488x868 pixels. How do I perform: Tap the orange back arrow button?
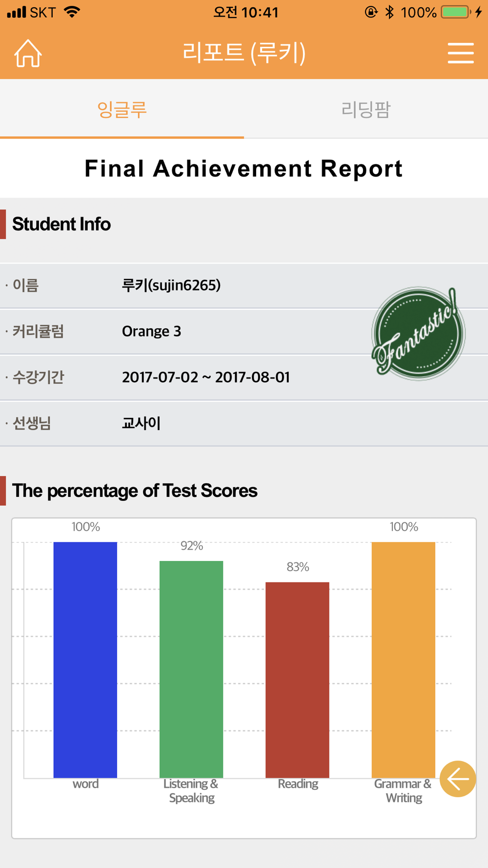[458, 779]
